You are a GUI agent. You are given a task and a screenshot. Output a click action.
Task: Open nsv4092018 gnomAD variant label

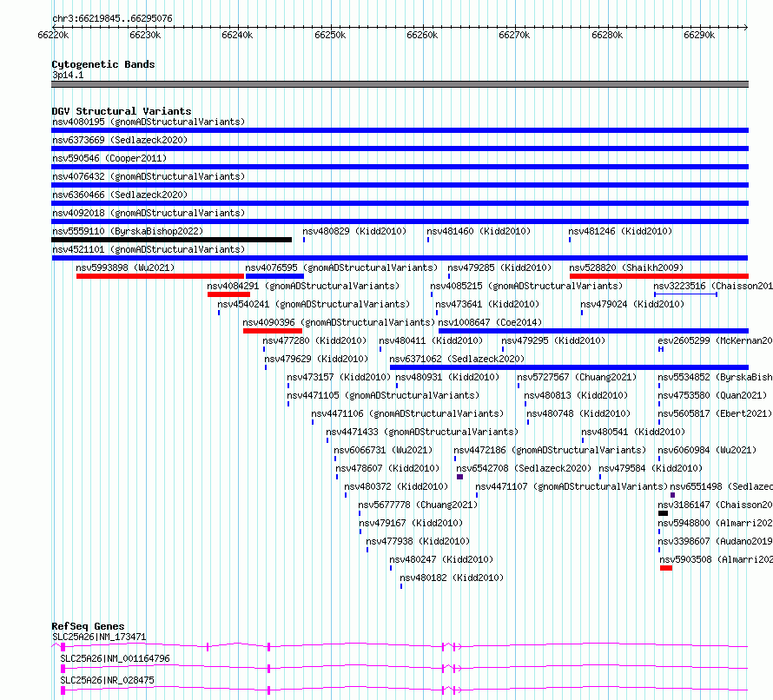tap(149, 213)
